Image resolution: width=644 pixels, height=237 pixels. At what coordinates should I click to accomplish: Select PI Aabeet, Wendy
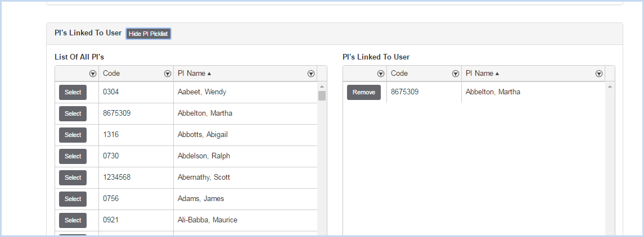(x=73, y=92)
